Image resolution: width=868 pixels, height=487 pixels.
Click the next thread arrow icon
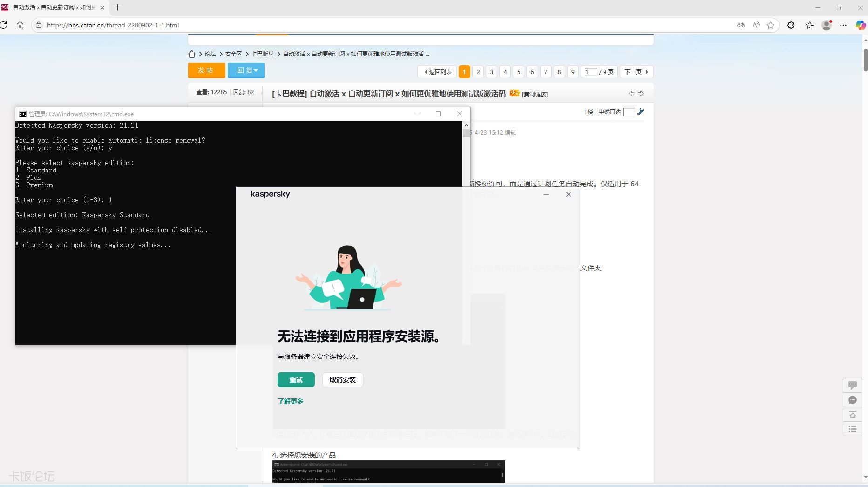pyautogui.click(x=641, y=93)
